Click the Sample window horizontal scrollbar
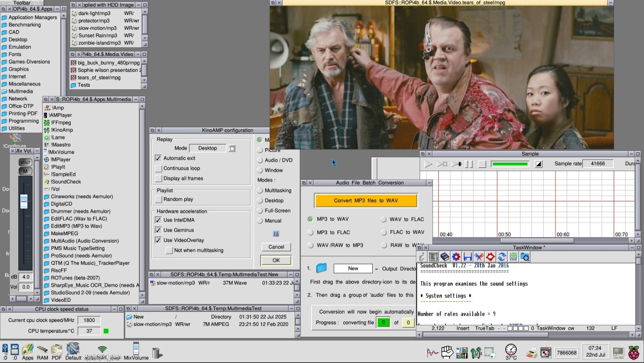 [537, 241]
